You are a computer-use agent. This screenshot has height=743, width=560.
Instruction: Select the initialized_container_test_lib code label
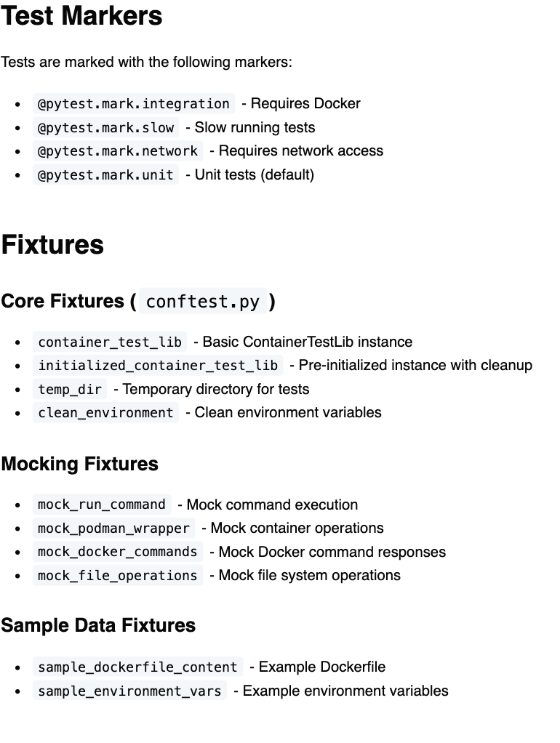click(157, 366)
